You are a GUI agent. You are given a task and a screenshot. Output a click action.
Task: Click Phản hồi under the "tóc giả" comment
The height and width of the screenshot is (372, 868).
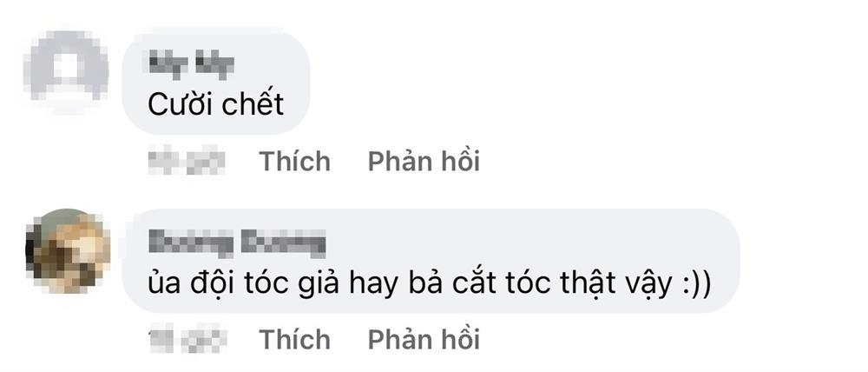click(424, 339)
